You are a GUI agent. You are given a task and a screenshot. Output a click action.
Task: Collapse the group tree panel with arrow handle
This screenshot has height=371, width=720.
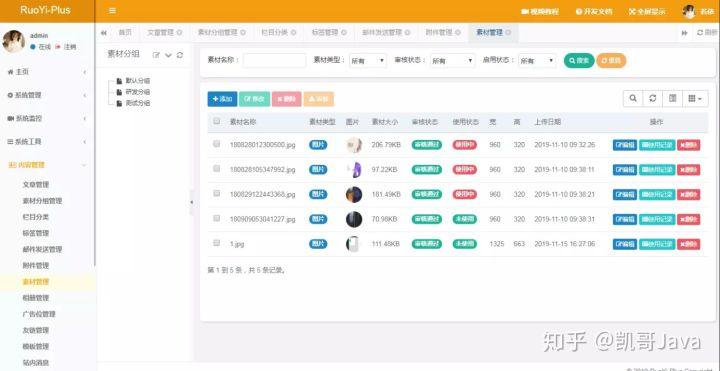(191, 202)
